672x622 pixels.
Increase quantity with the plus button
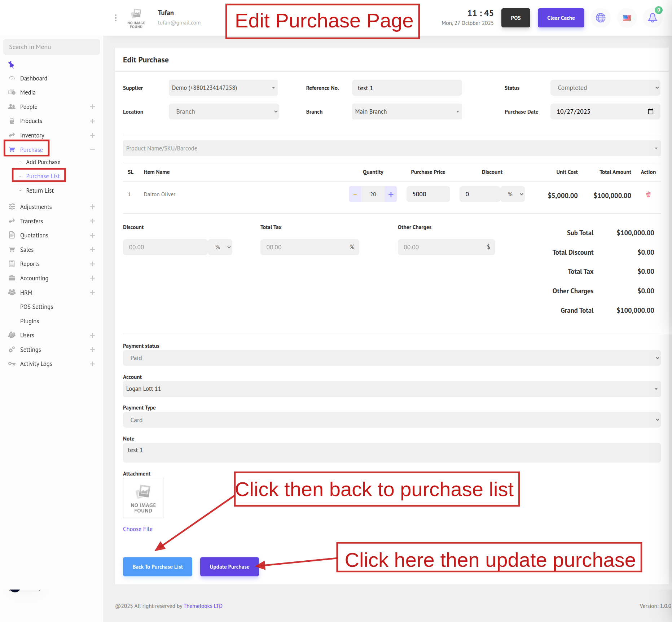[391, 194]
